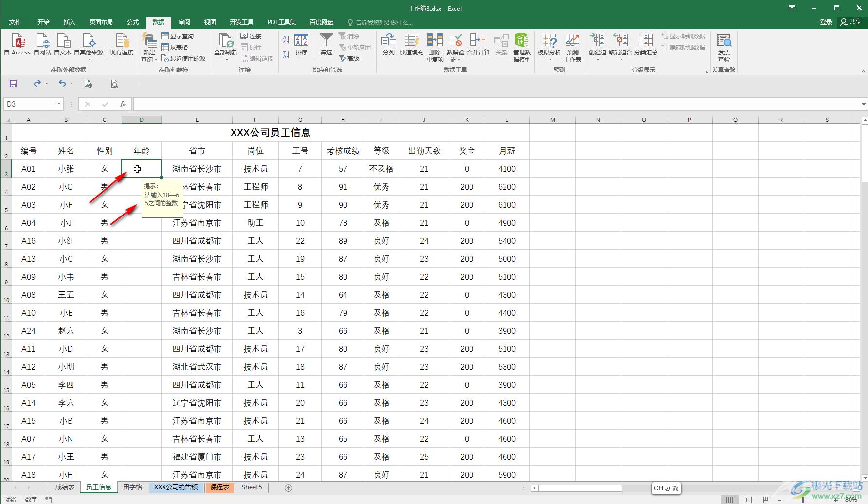This screenshot has width=868, height=504.
Task: Import data from Access
Action: (x=18, y=44)
